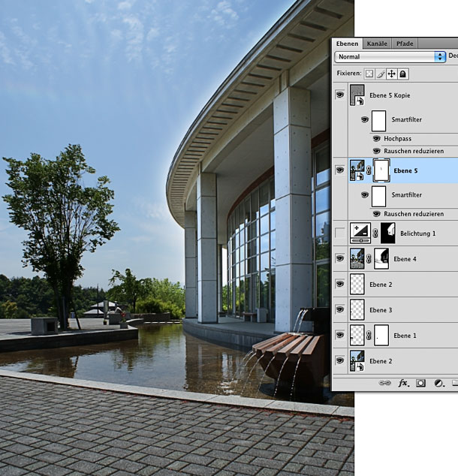Open the Normal blend mode dropdown
458x476 pixels.
(390, 57)
